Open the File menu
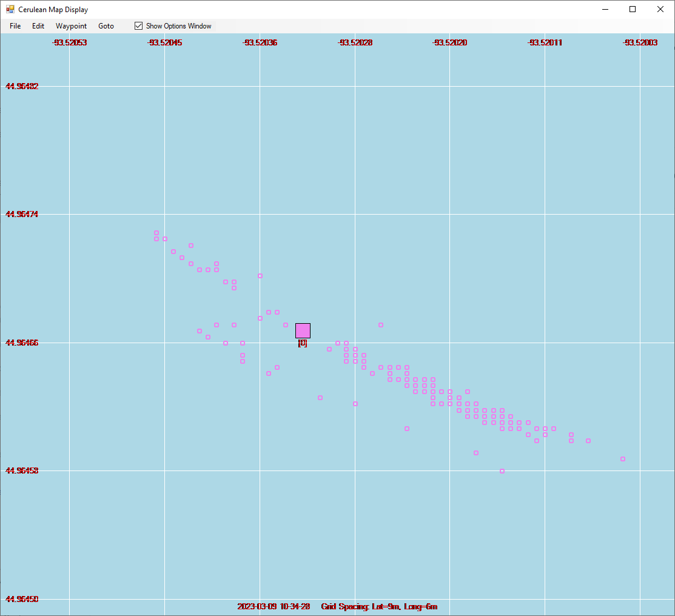Viewport: 675px width, 616px height. click(15, 26)
